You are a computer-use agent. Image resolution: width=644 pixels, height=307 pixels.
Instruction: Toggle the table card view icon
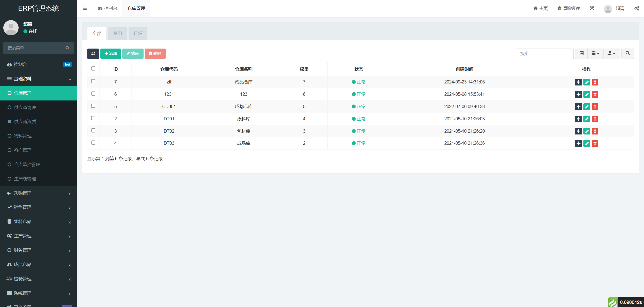(581, 53)
